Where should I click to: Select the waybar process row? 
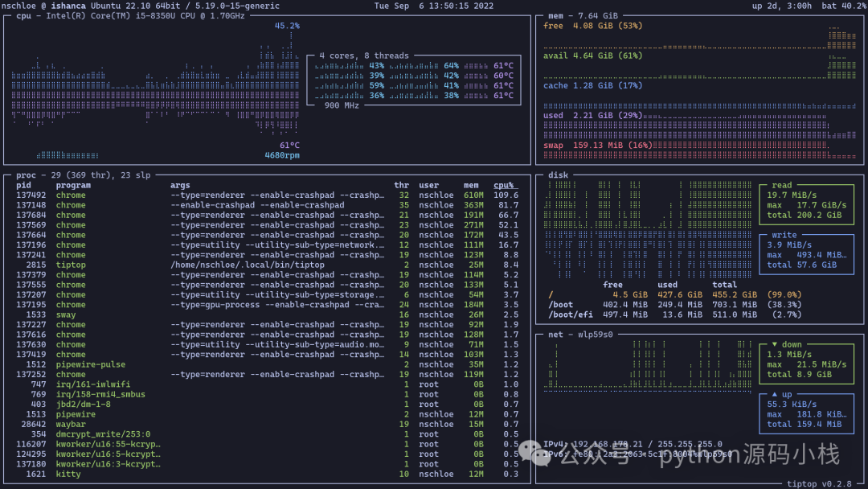pos(71,424)
